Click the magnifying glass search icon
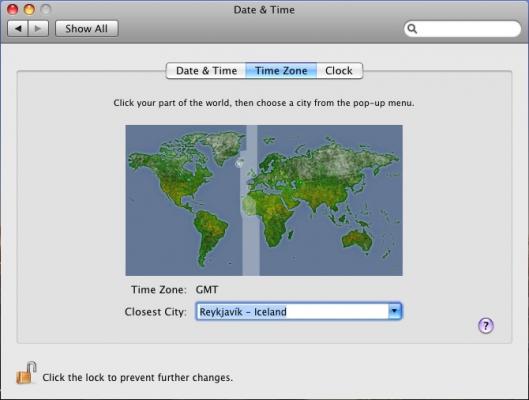This screenshot has height=400, width=529. tap(412, 29)
